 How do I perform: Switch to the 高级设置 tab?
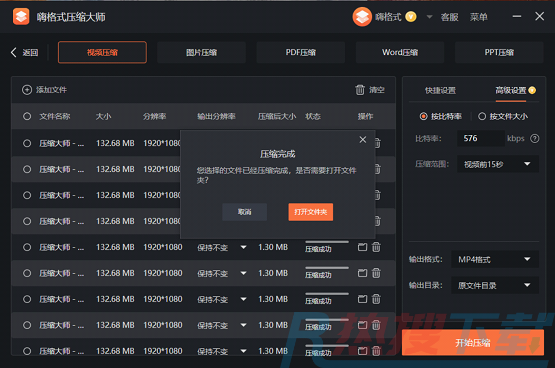coord(510,91)
